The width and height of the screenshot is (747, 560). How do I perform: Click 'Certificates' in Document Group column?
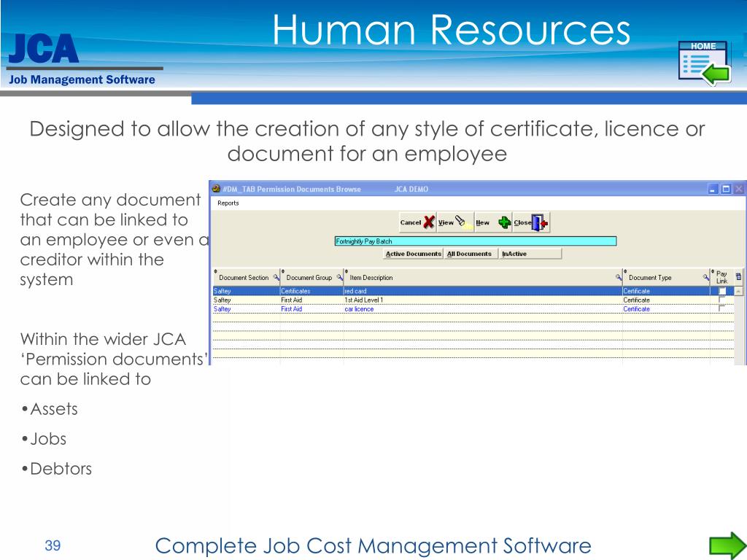point(295,291)
